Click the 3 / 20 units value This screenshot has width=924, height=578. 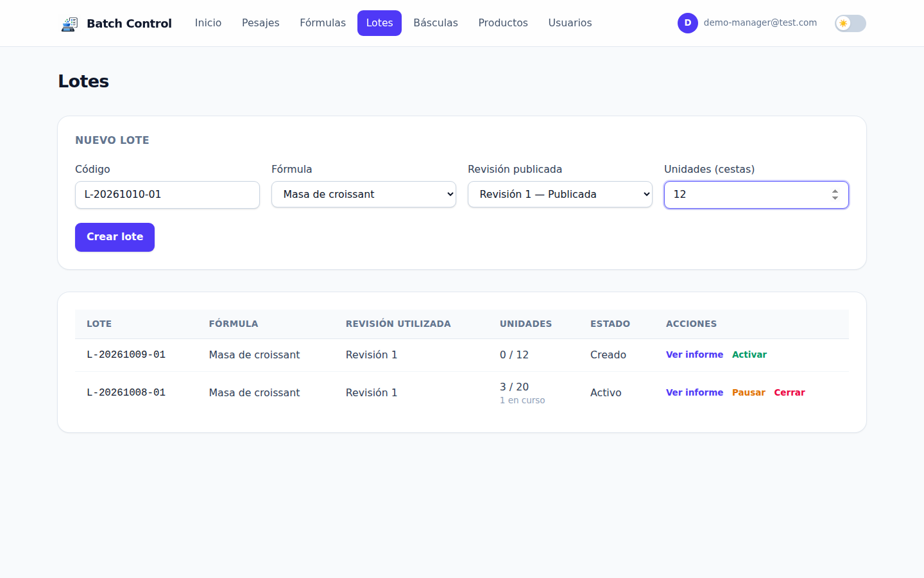(x=515, y=387)
